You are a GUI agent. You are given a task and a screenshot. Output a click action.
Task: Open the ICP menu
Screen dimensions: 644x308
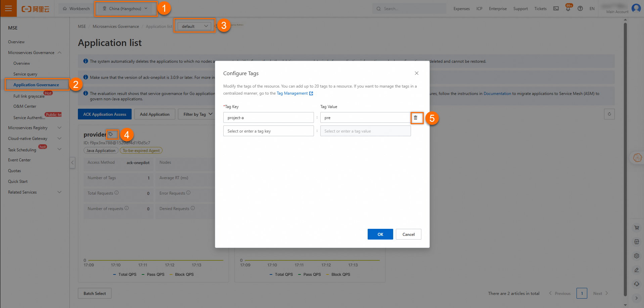pos(479,9)
